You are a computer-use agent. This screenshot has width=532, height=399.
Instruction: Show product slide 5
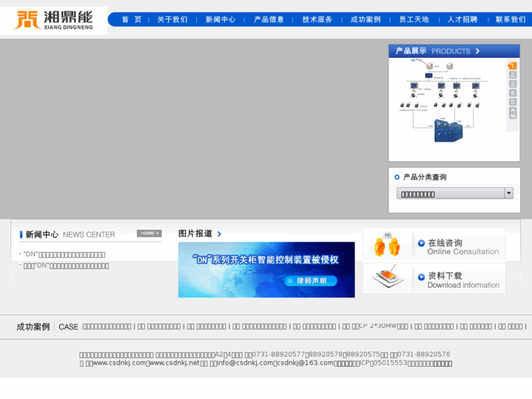pos(513,102)
